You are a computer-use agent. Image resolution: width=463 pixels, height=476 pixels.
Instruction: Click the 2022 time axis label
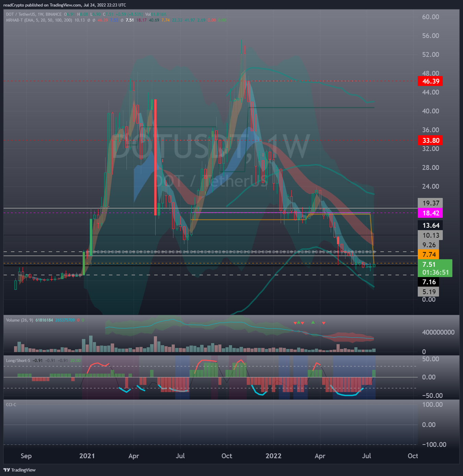tap(273, 456)
